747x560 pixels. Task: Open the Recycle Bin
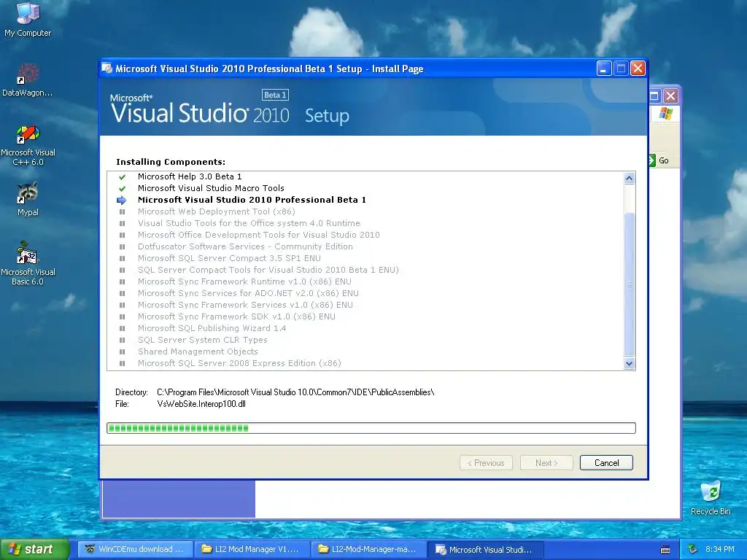click(711, 497)
